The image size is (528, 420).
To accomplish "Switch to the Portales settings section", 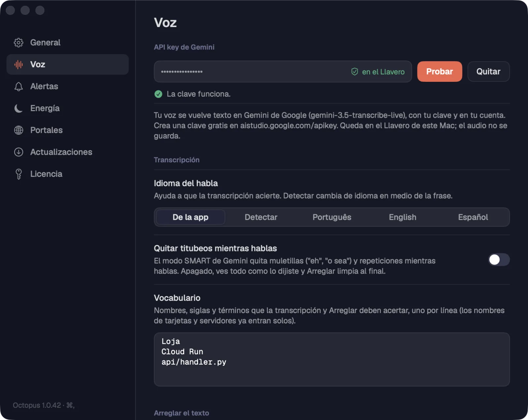I will pyautogui.click(x=68, y=130).
